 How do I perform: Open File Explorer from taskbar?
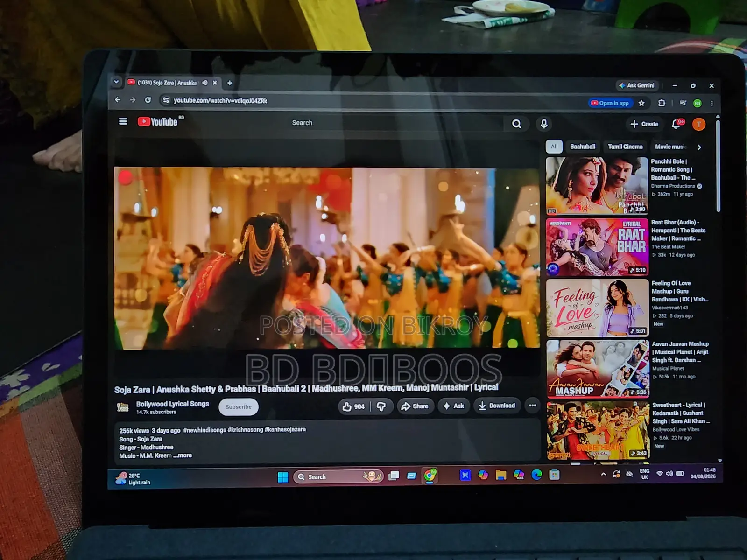pyautogui.click(x=501, y=475)
